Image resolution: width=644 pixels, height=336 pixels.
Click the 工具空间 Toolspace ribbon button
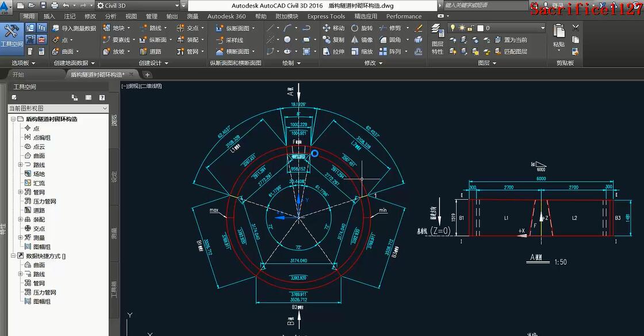pos(11,35)
